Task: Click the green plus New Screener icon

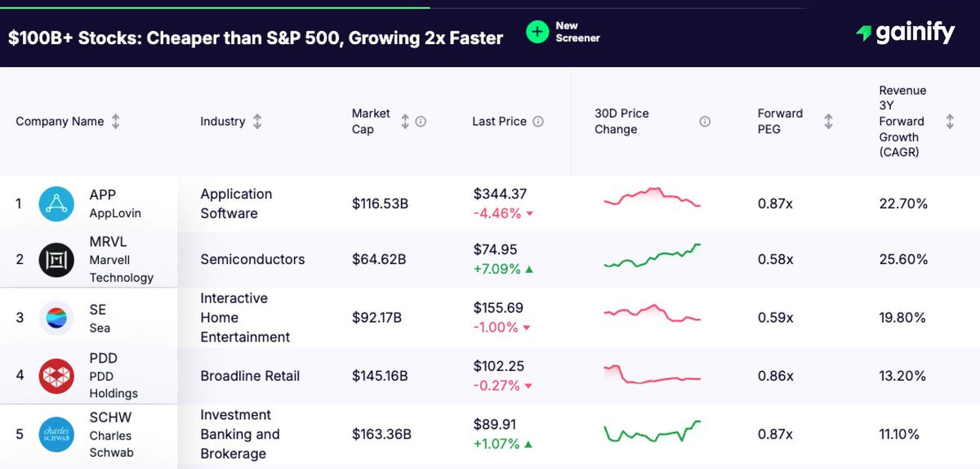Action: (537, 32)
